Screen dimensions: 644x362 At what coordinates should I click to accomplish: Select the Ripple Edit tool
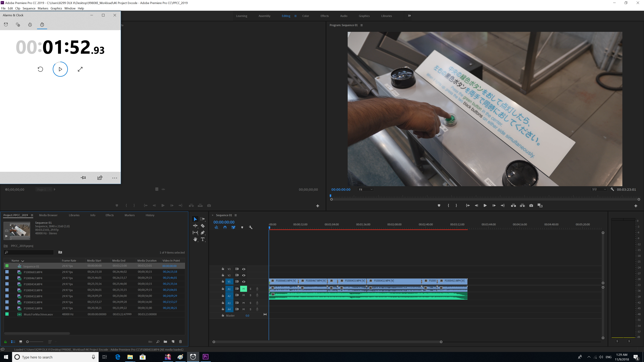(x=195, y=226)
